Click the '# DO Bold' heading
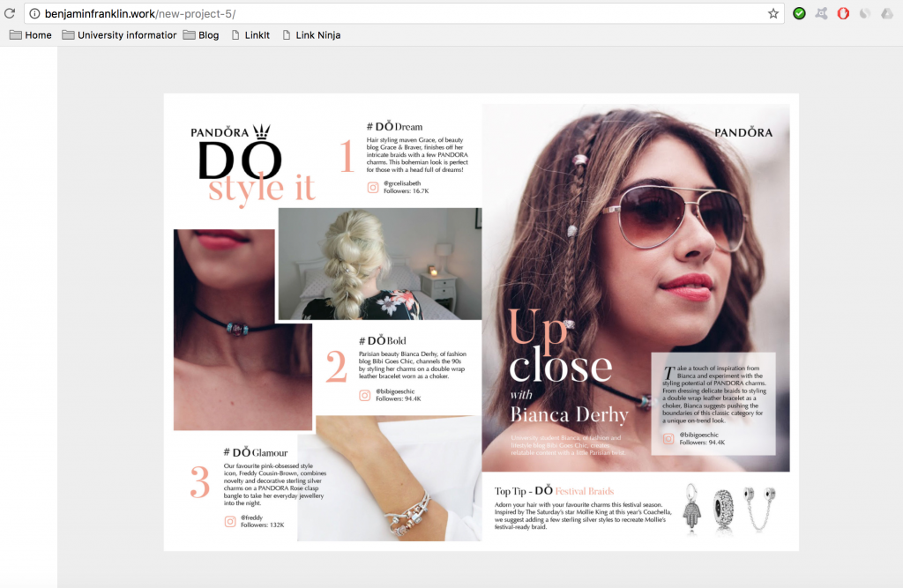This screenshot has width=903, height=588. [x=383, y=340]
